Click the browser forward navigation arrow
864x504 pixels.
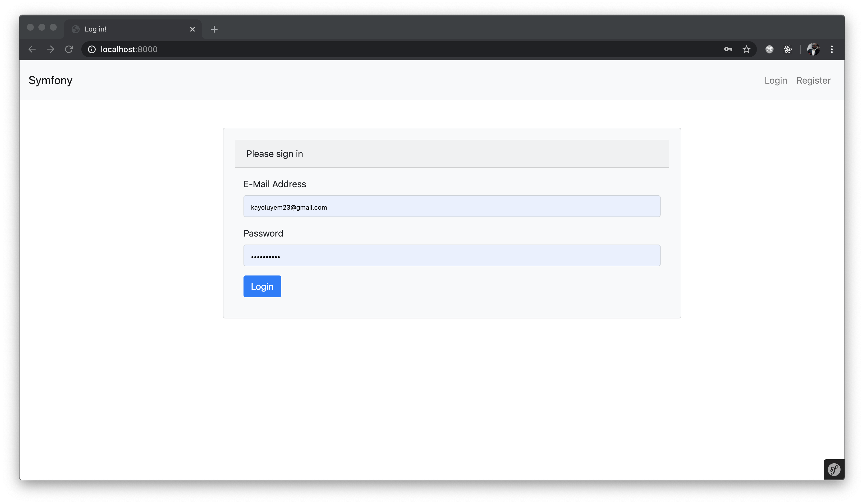click(x=50, y=49)
